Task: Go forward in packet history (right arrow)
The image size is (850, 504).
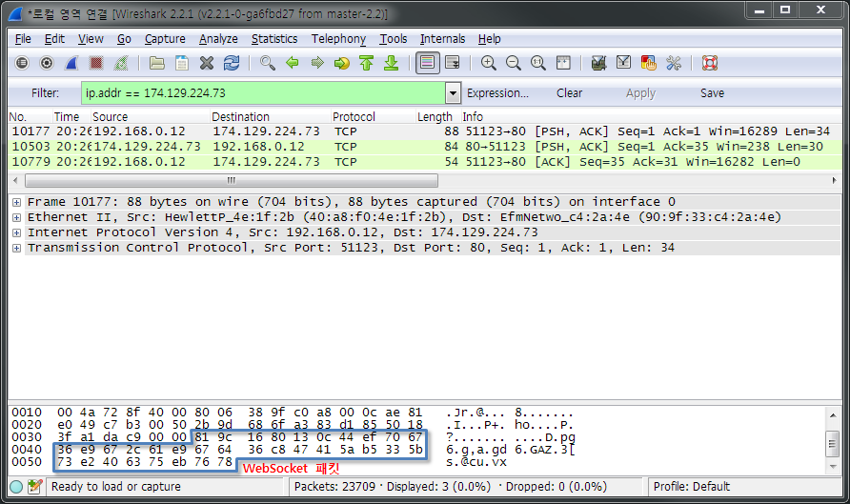Action: point(317,64)
